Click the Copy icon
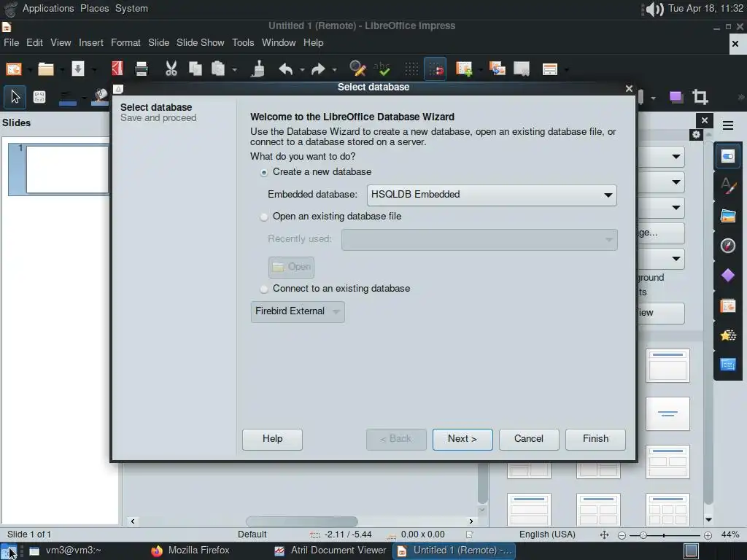Image resolution: width=747 pixels, height=560 pixels. 195,69
